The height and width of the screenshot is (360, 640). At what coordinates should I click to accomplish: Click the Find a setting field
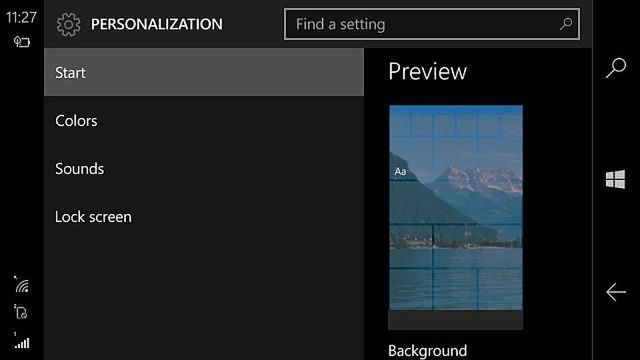tap(432, 24)
